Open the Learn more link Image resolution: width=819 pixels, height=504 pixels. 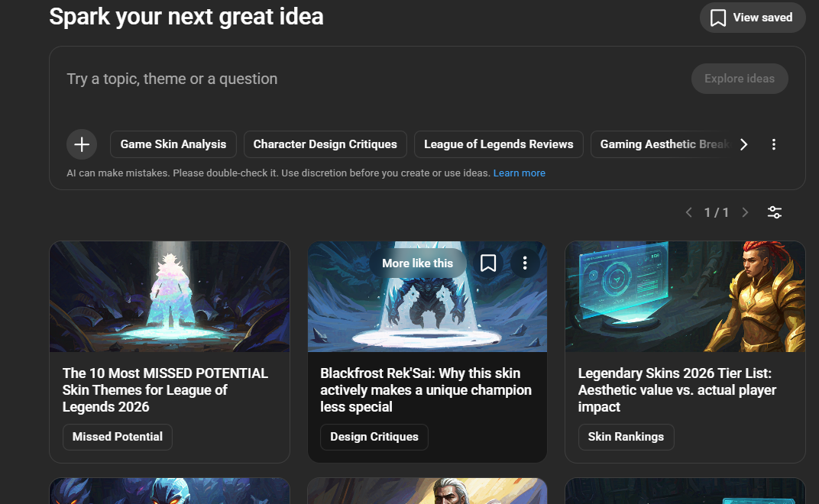click(519, 173)
